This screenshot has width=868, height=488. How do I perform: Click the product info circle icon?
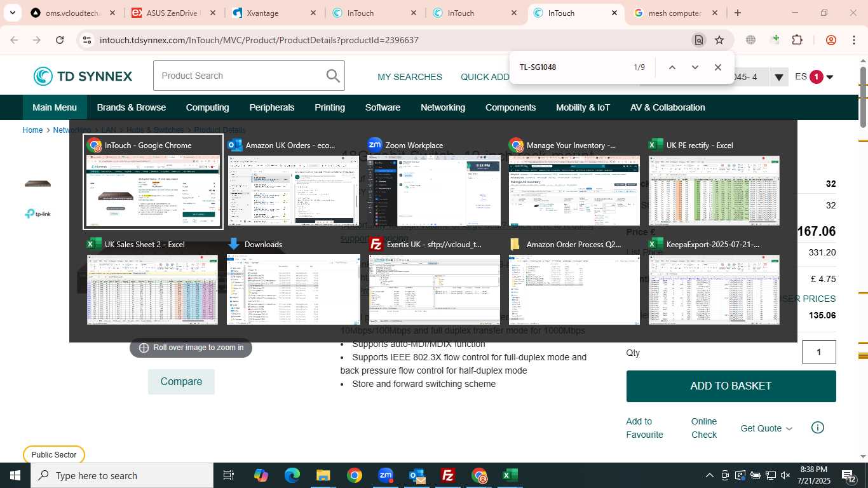[x=818, y=428]
